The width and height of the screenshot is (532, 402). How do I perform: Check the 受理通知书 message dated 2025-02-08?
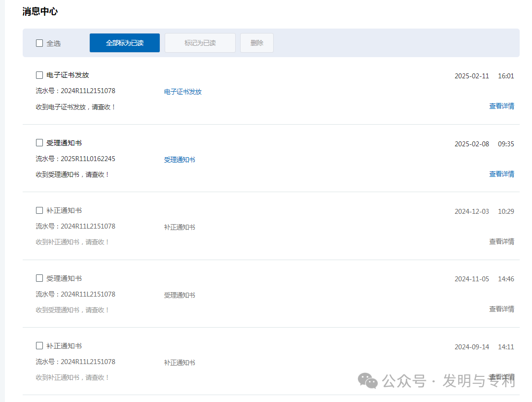point(39,142)
